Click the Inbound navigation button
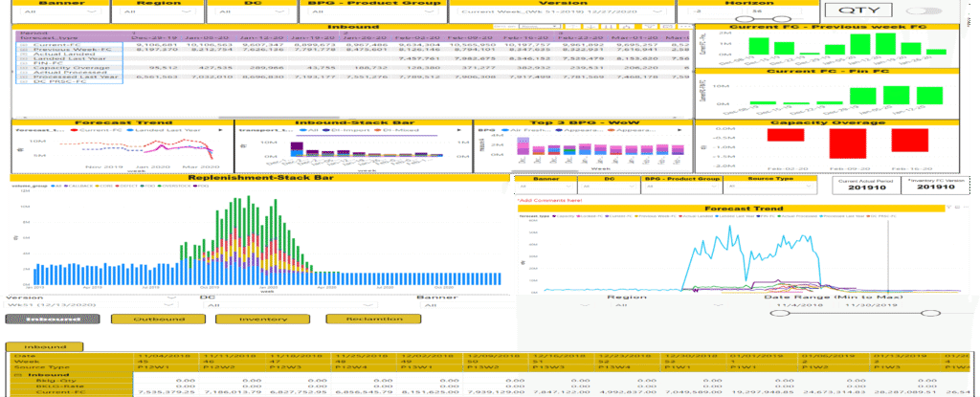Screen dimensions: 980x397 (53, 319)
